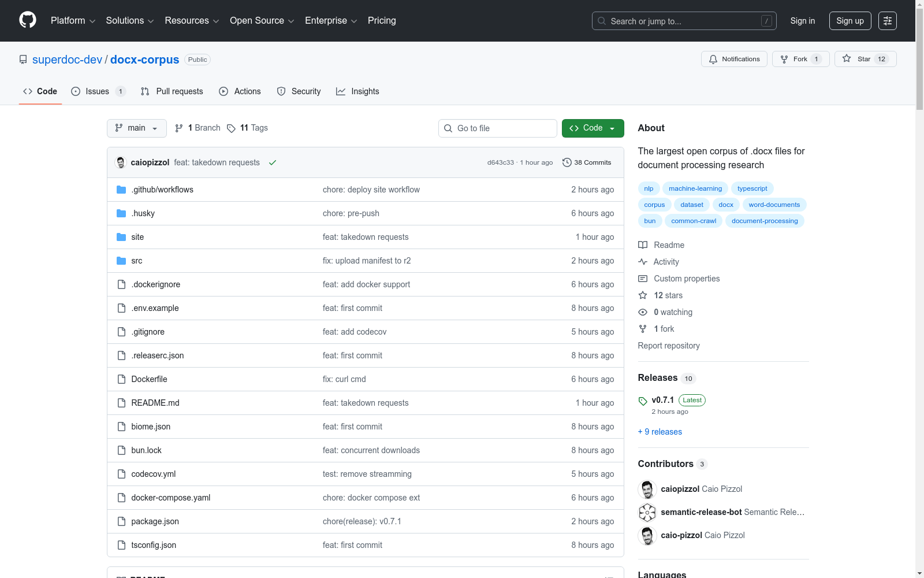Switch to the Pull requests tab

pyautogui.click(x=172, y=91)
